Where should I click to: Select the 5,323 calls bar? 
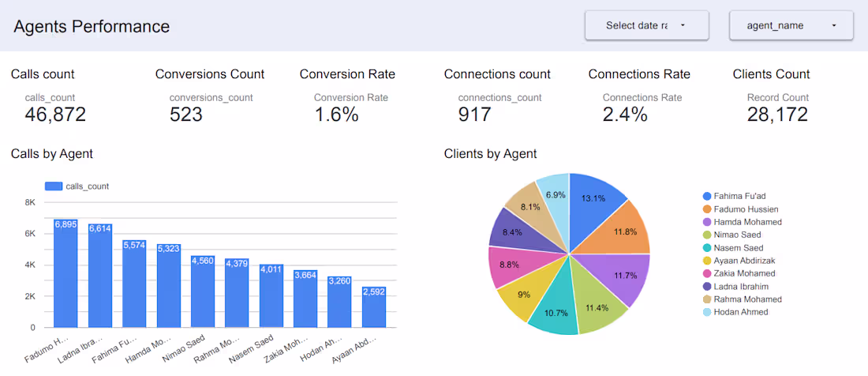(169, 286)
